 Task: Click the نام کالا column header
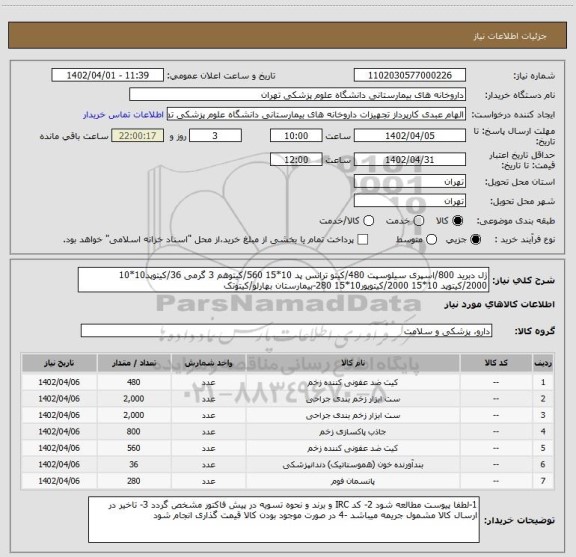click(x=353, y=363)
